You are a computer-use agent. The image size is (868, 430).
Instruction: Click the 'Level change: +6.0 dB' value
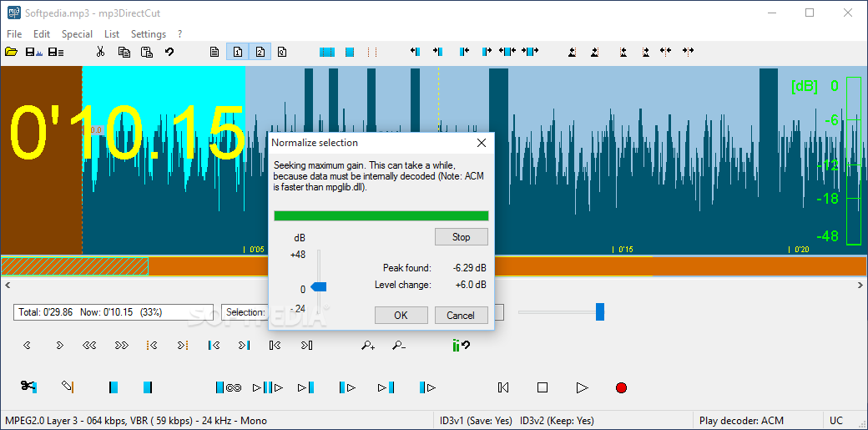(x=471, y=285)
